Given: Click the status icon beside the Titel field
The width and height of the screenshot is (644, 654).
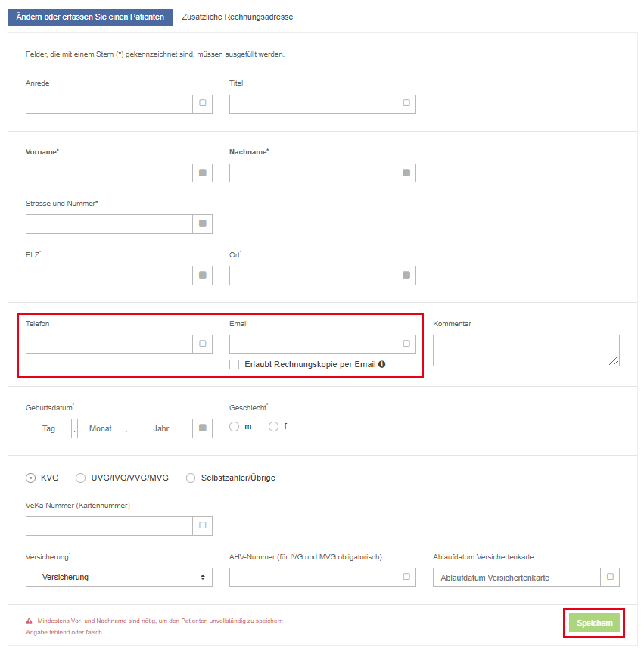Looking at the screenshot, I should [406, 103].
